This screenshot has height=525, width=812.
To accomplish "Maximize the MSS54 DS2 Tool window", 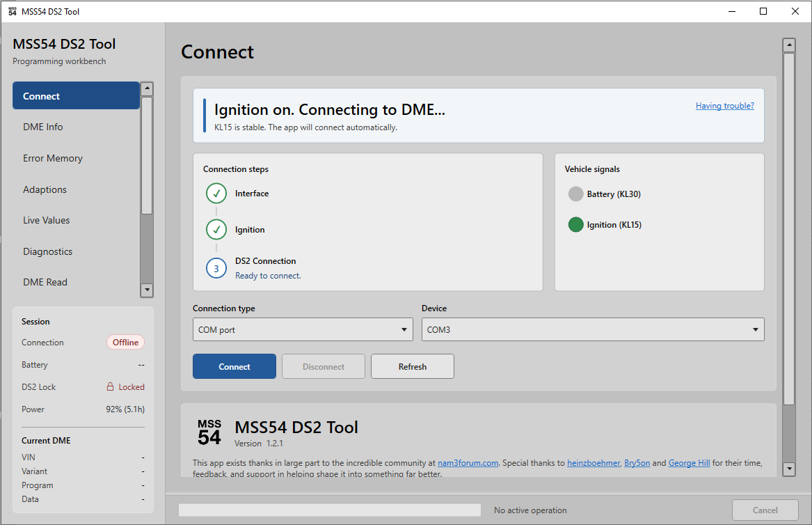I will pos(763,11).
